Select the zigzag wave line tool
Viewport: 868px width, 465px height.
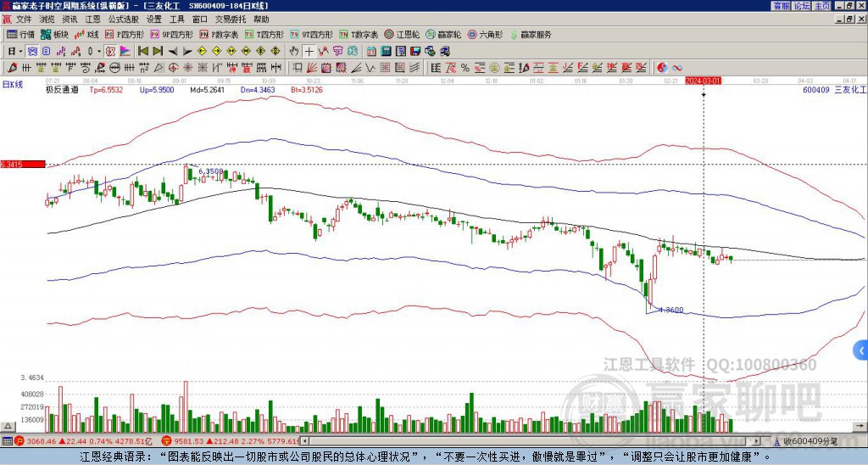370,68
